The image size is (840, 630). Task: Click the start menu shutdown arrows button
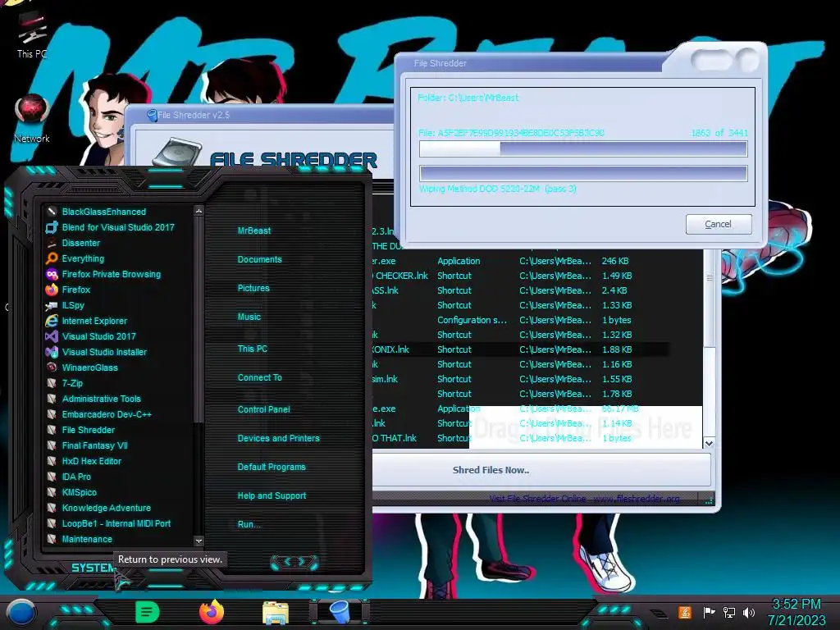[294, 562]
